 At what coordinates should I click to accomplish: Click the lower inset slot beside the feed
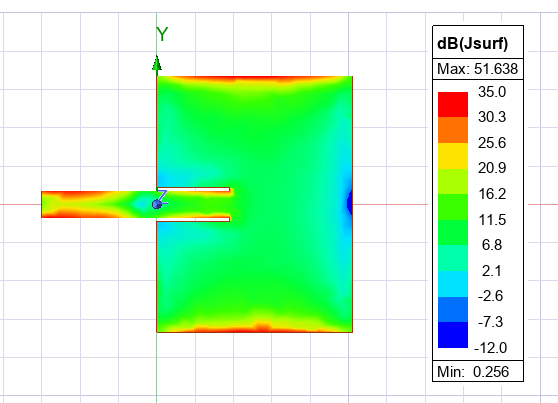[193, 219]
